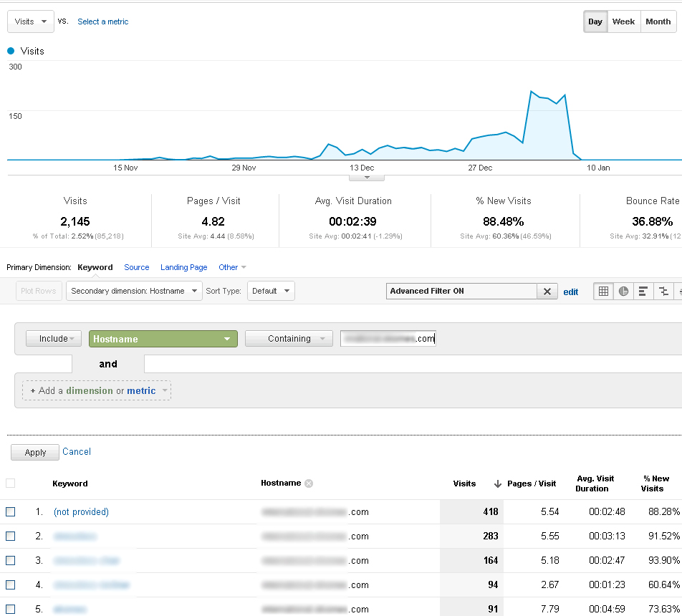This screenshot has width=682, height=616.
Task: Click the Cancel link beside Apply
Action: click(77, 452)
